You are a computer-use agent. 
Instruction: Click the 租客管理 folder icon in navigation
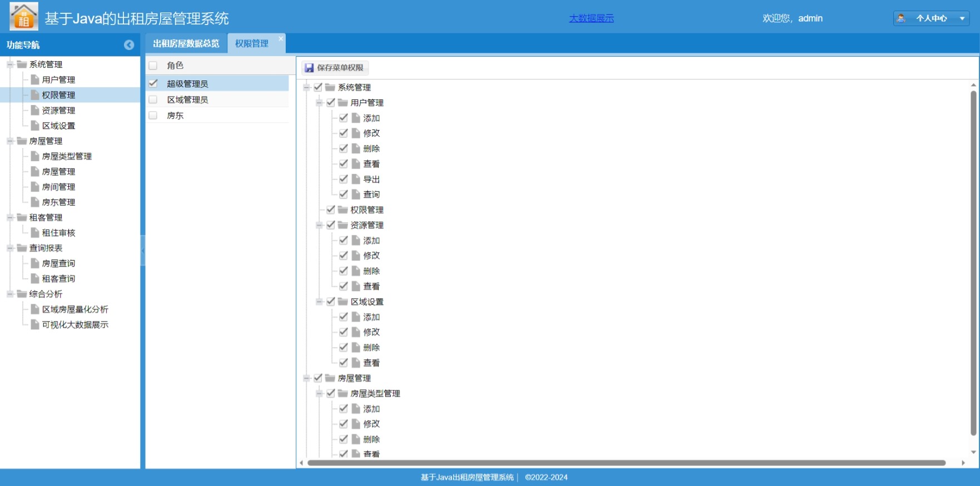pyautogui.click(x=22, y=217)
